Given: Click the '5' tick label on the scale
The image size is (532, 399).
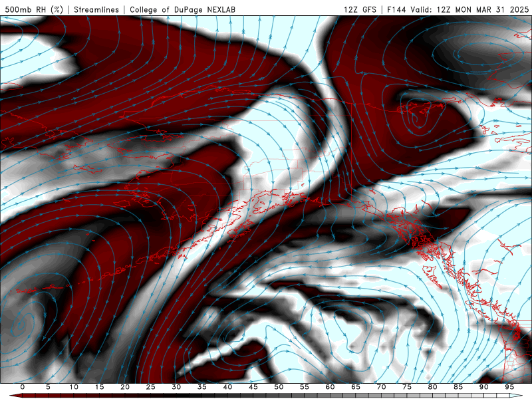Looking at the screenshot, I should point(48,387).
